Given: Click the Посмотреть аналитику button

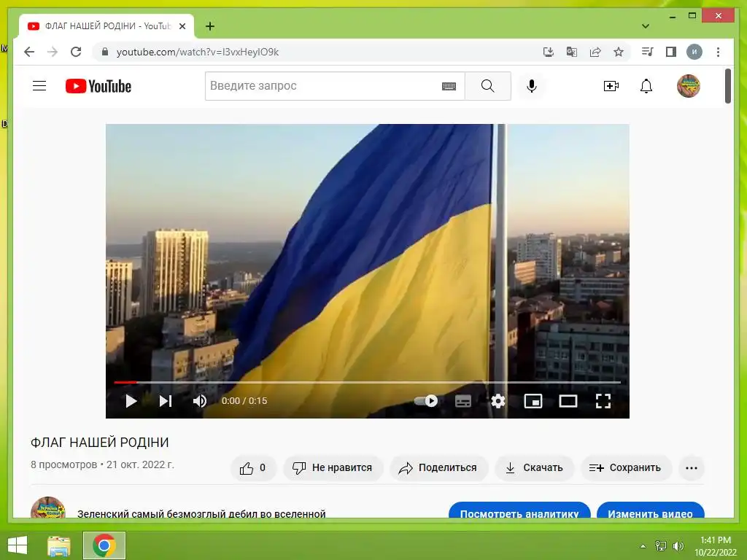Looking at the screenshot, I should click(x=519, y=510).
